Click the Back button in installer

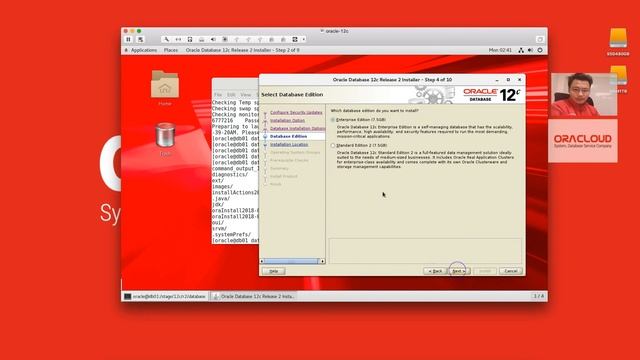(x=435, y=271)
